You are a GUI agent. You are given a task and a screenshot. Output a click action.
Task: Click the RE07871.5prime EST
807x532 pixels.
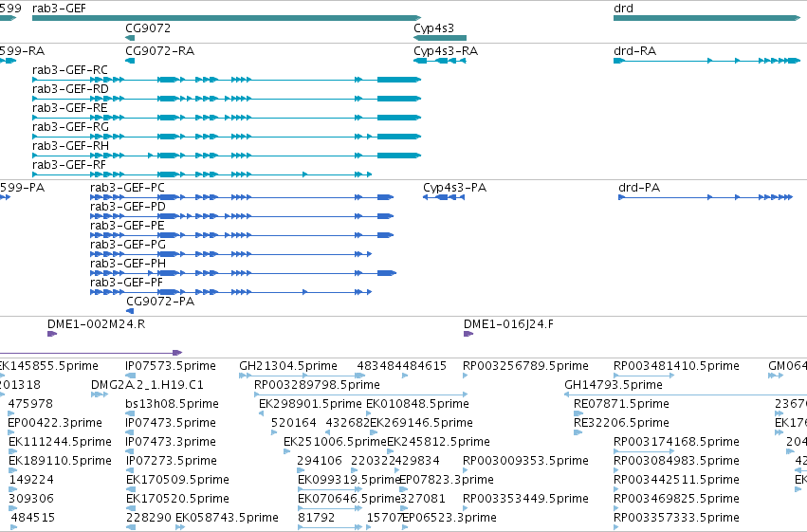(621, 404)
